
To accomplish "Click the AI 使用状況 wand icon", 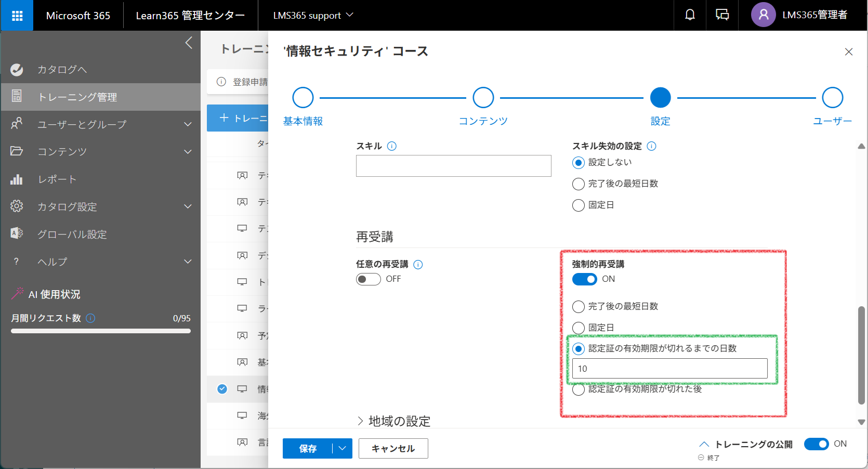I will coord(18,293).
